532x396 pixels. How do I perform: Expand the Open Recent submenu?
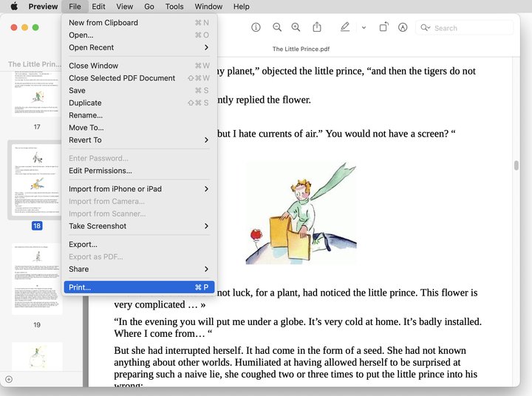coord(139,47)
